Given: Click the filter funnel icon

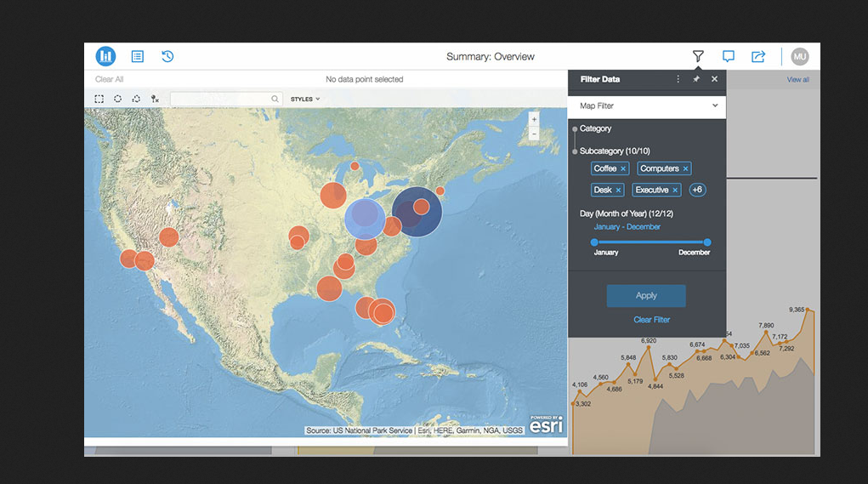Looking at the screenshot, I should click(x=698, y=56).
